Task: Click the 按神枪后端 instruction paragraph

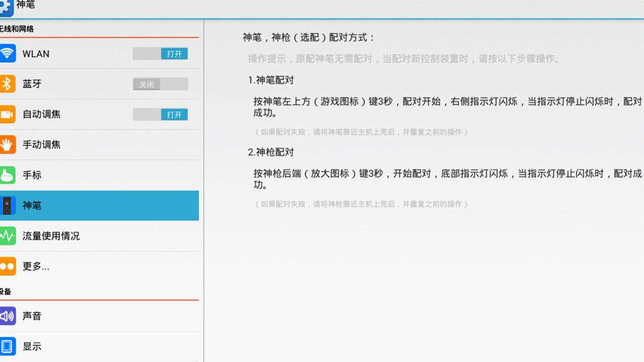Action: (x=448, y=179)
